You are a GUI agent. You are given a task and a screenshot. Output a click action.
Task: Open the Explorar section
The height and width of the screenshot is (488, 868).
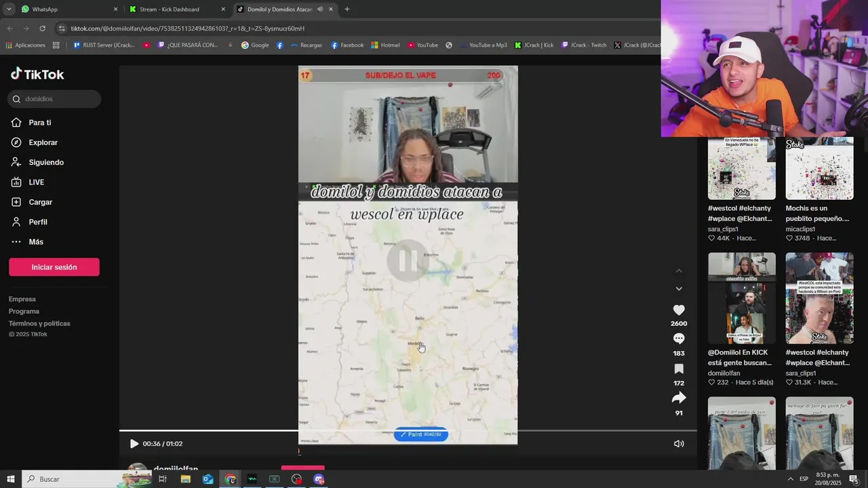(x=35, y=142)
